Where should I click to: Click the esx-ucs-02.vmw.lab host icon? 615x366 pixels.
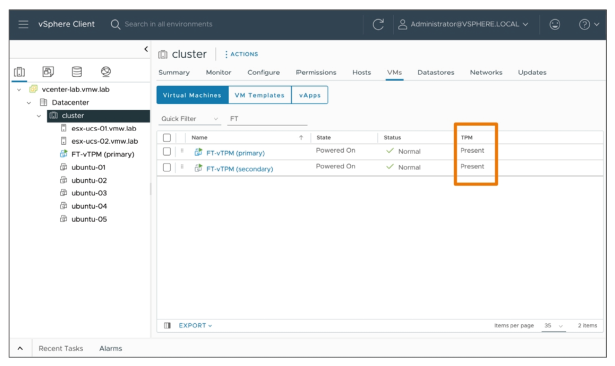click(x=64, y=141)
